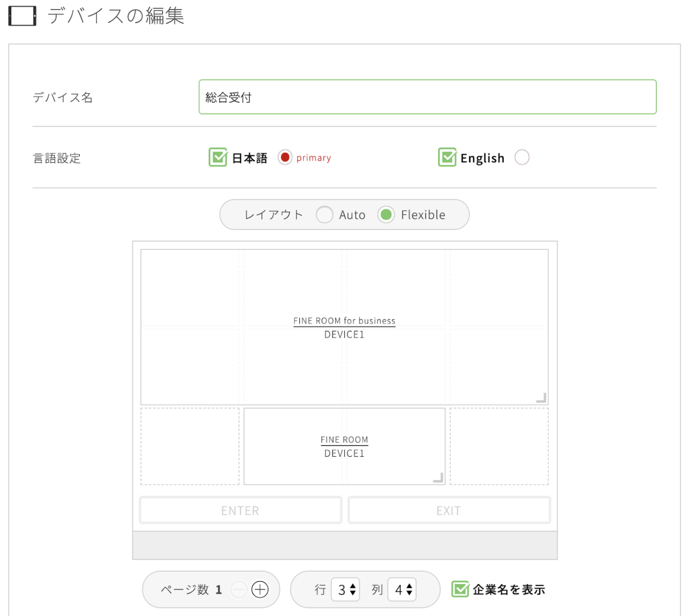Click the 'primary' label next to 日本語
This screenshot has height=616, width=690.
pyautogui.click(x=313, y=158)
